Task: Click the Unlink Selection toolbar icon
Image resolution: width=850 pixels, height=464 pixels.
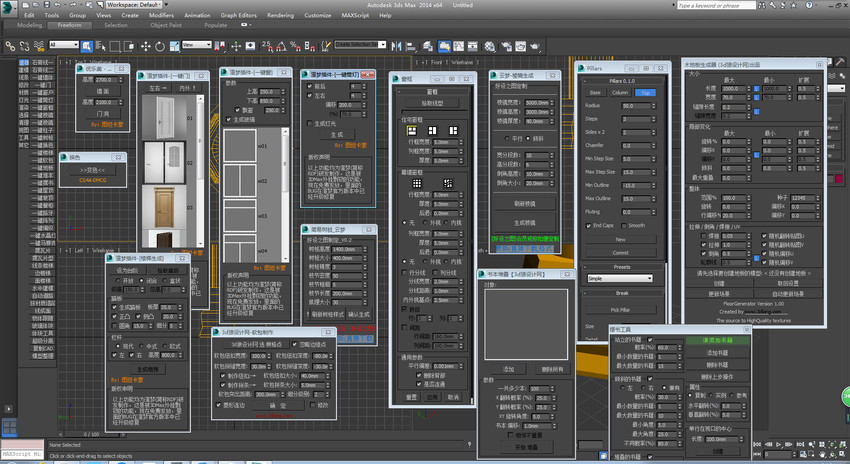Action: [24, 46]
